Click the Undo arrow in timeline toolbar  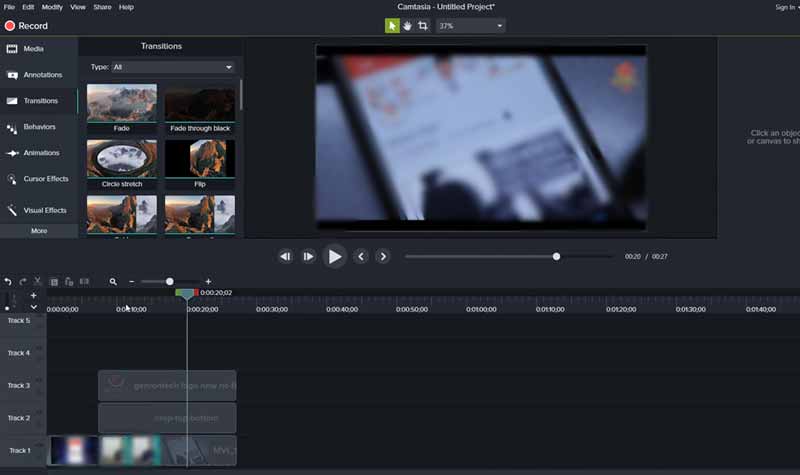pyautogui.click(x=8, y=282)
